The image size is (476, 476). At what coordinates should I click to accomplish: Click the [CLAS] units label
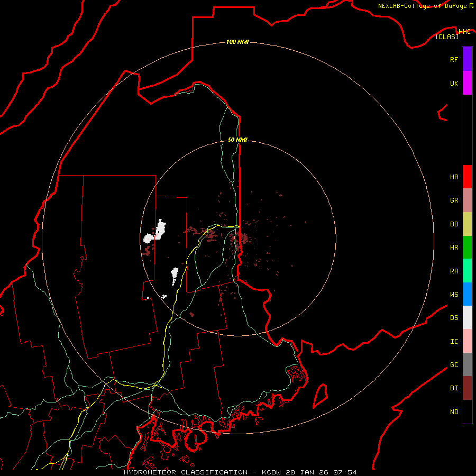coord(447,36)
